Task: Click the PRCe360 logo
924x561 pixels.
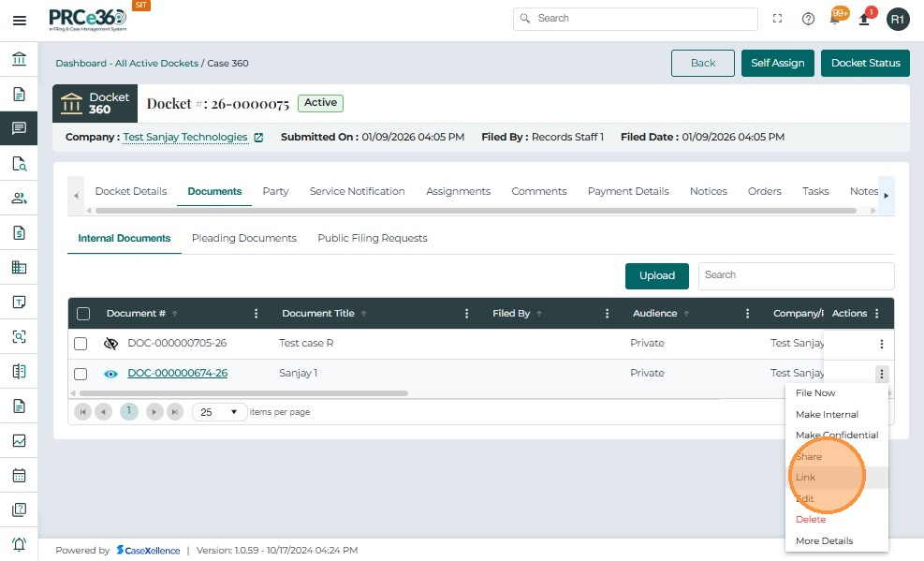Action: tap(87, 19)
